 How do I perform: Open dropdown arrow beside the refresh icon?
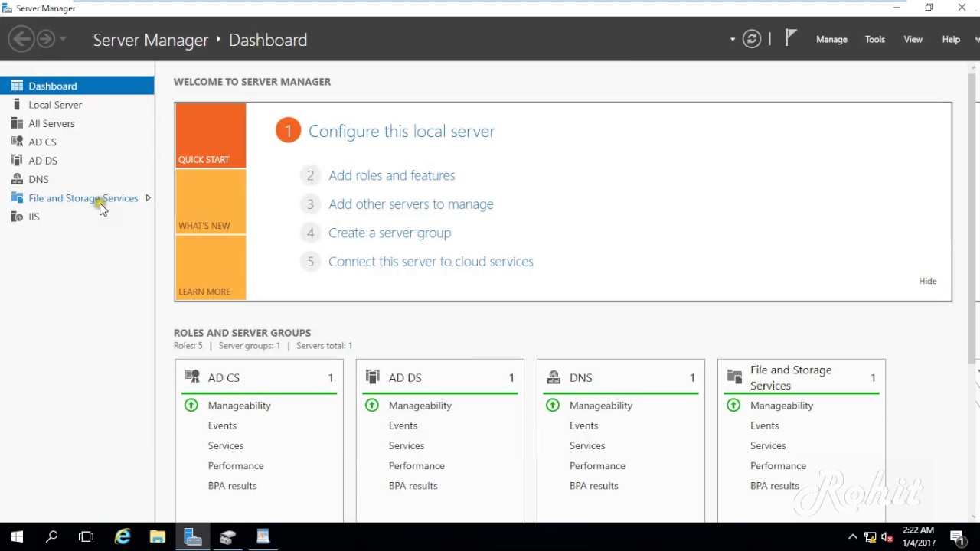(733, 40)
